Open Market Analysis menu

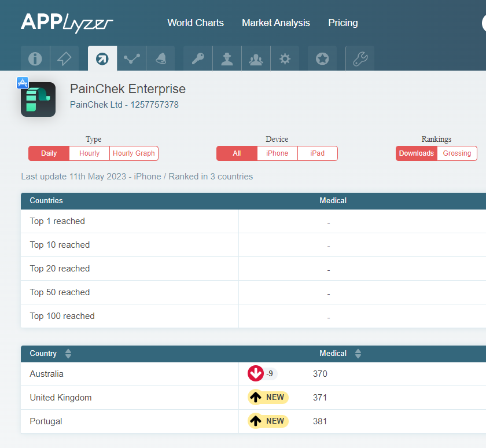276,23
